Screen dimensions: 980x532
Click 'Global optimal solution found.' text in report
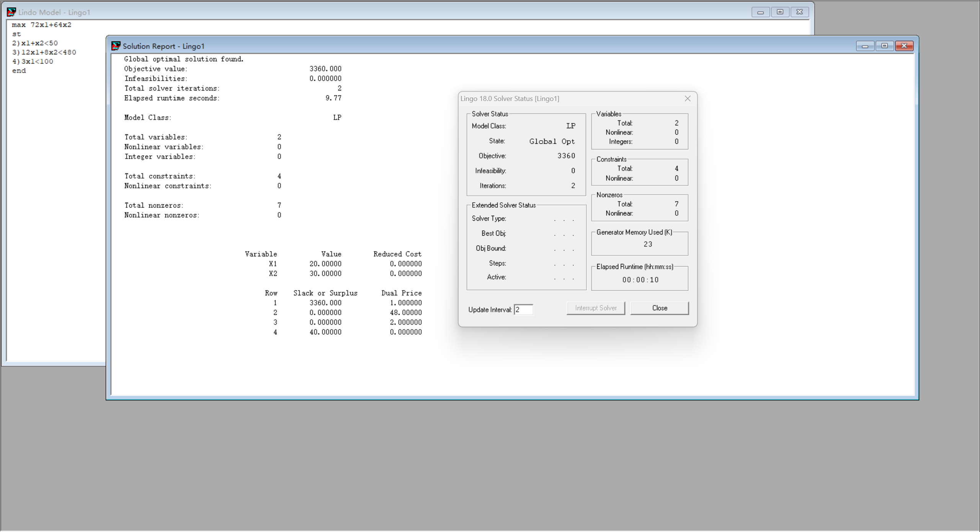pyautogui.click(x=184, y=59)
